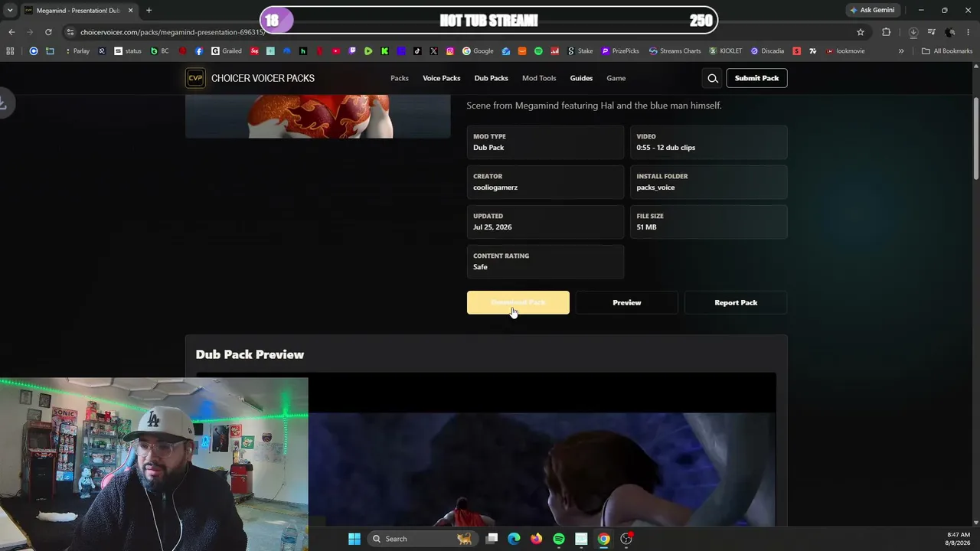Open the Chrome extensions puzzle icon
This screenshot has height=551, width=980.
pyautogui.click(x=887, y=32)
